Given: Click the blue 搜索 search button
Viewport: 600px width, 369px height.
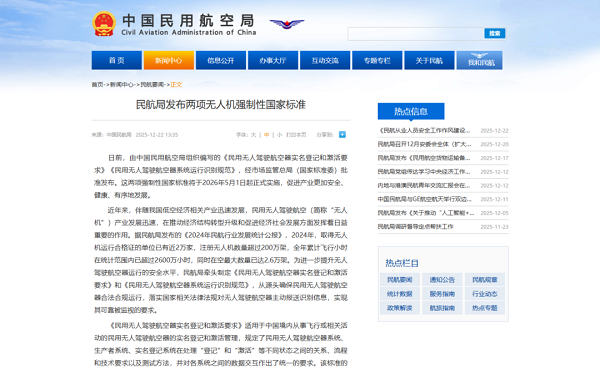Looking at the screenshot, I should tap(495, 33).
